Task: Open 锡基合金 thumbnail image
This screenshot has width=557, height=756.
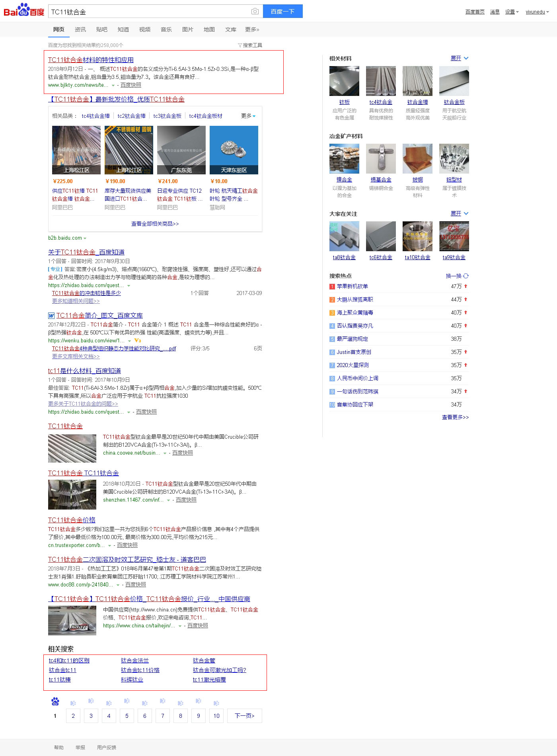Action: 381,158
